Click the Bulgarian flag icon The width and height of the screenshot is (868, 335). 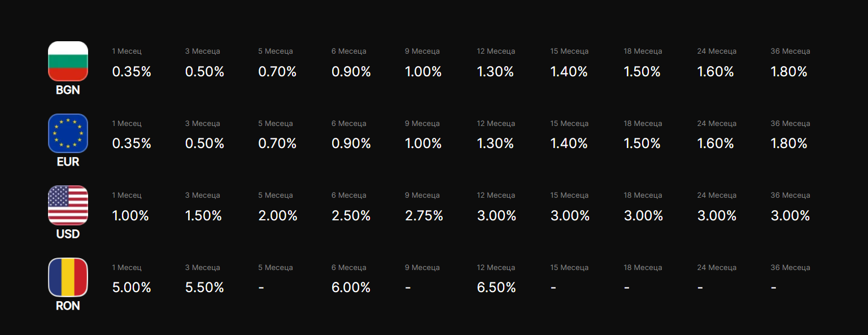(x=68, y=61)
